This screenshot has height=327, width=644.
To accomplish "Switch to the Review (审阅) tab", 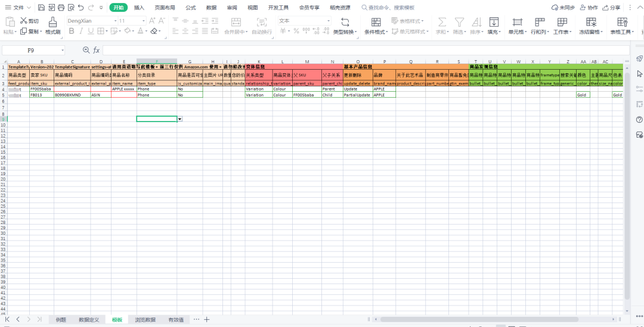I will click(231, 7).
